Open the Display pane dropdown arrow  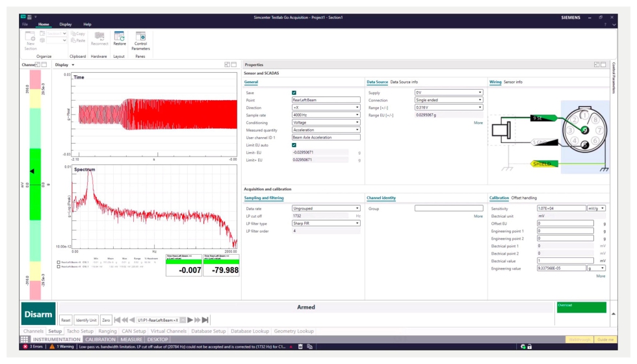click(73, 65)
